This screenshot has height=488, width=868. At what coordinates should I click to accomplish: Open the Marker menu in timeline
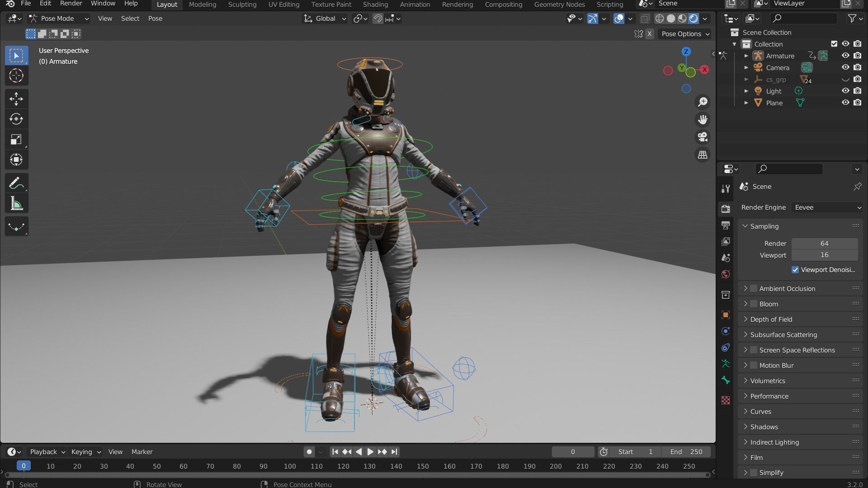(142, 452)
